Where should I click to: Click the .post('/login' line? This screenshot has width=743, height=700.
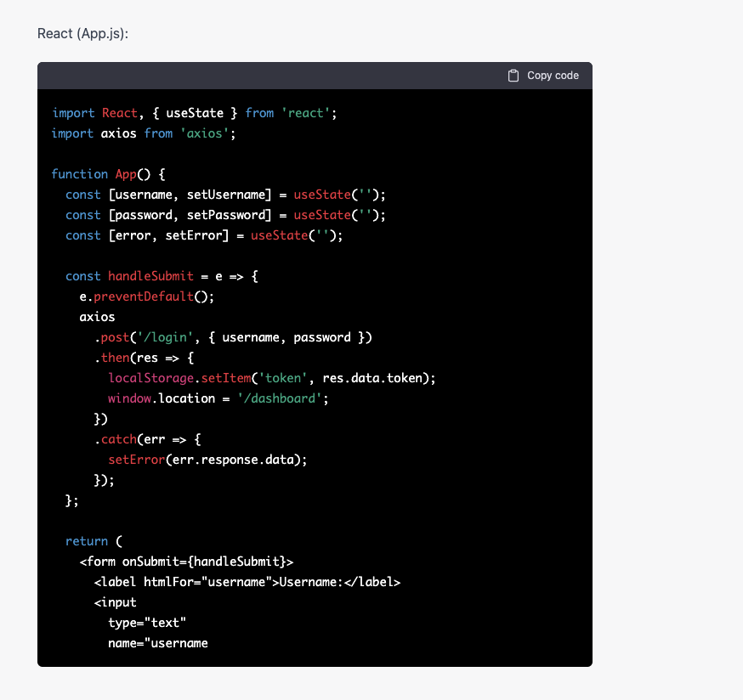[x=233, y=337]
